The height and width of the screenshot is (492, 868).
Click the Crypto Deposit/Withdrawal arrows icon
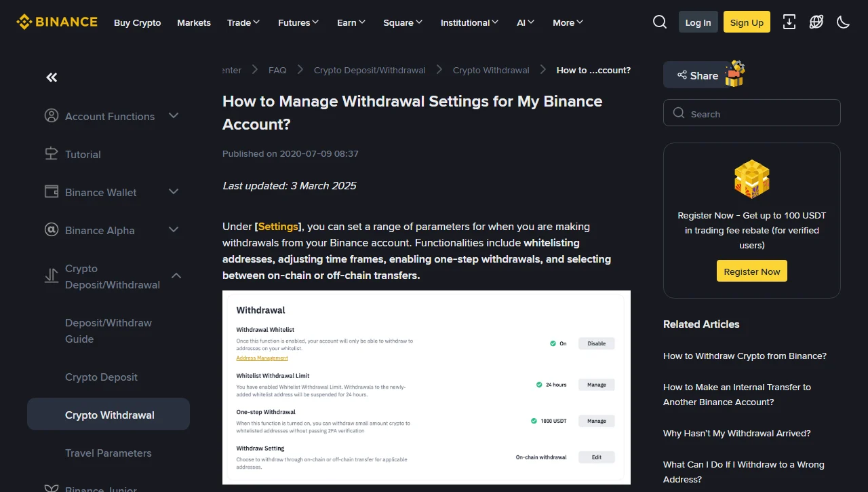tap(52, 276)
